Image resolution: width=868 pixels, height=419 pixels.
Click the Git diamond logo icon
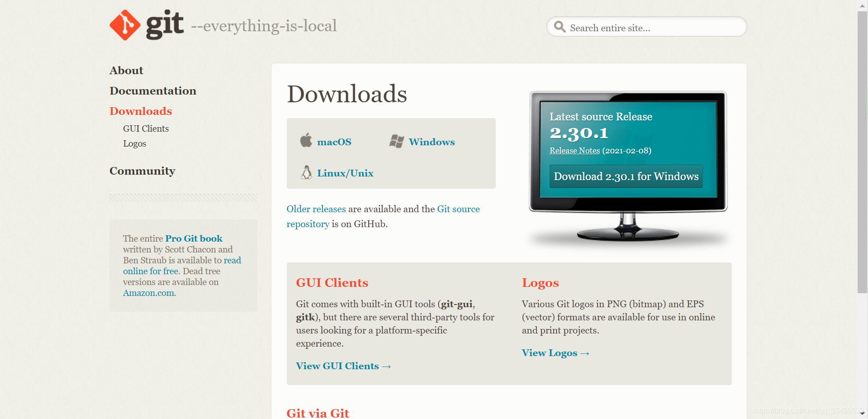125,25
